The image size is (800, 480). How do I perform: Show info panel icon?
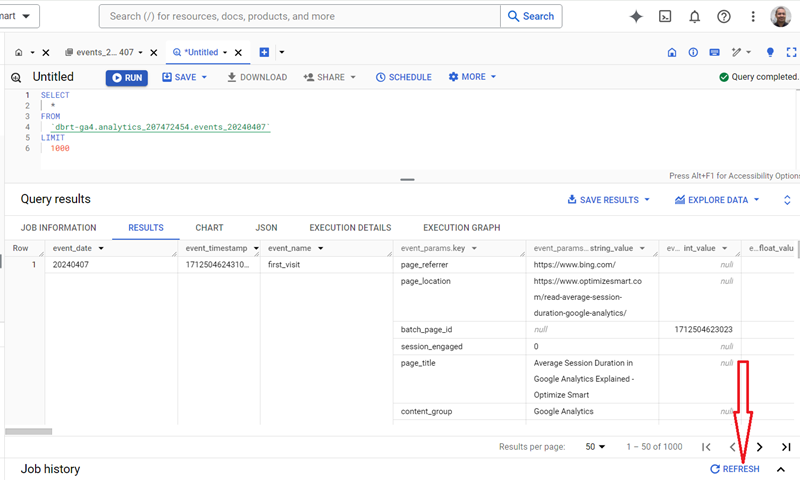693,52
